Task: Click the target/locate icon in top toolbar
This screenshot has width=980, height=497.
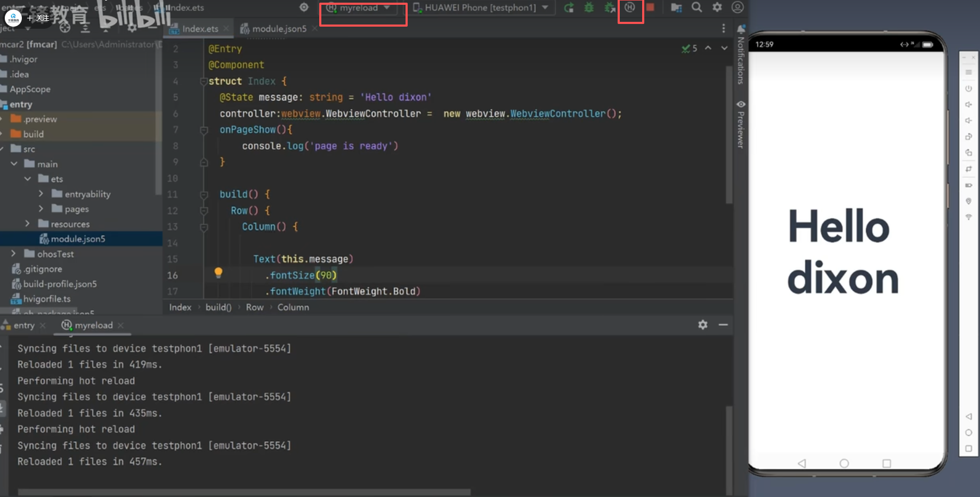Action: 304,7
